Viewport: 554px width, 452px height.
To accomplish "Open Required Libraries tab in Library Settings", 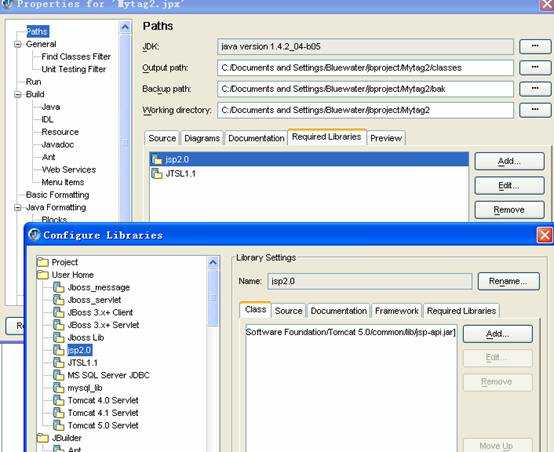I will click(461, 311).
